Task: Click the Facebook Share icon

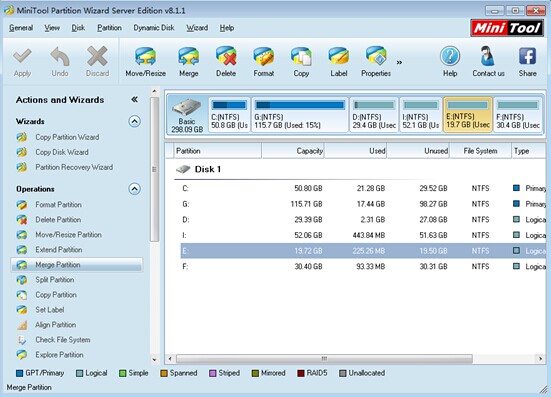Action: (527, 62)
